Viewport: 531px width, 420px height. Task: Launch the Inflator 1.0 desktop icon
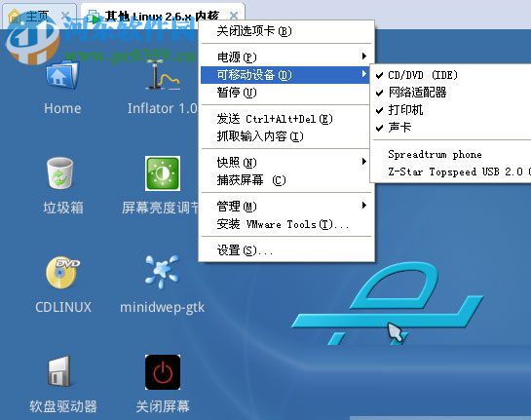coord(163,75)
